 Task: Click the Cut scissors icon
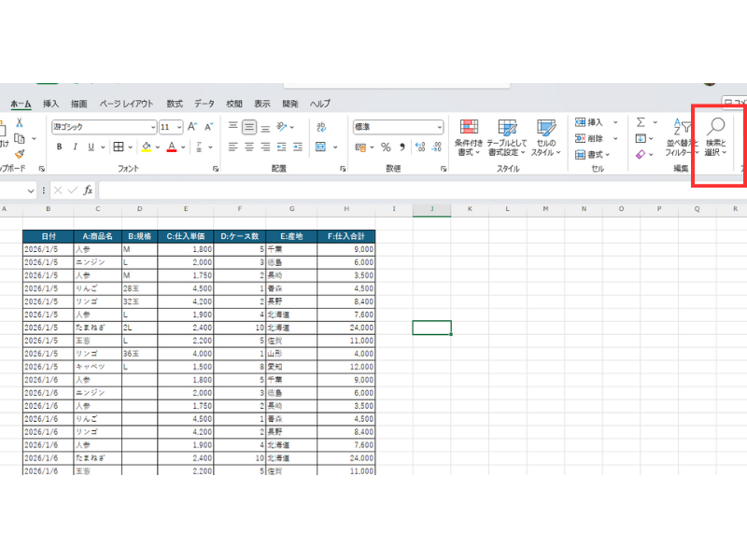[x=19, y=123]
